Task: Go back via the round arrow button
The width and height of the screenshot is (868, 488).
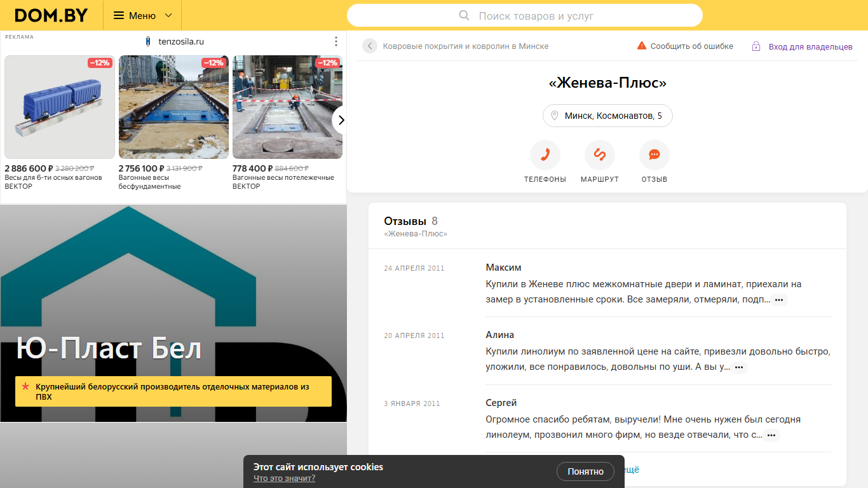Action: (x=370, y=46)
